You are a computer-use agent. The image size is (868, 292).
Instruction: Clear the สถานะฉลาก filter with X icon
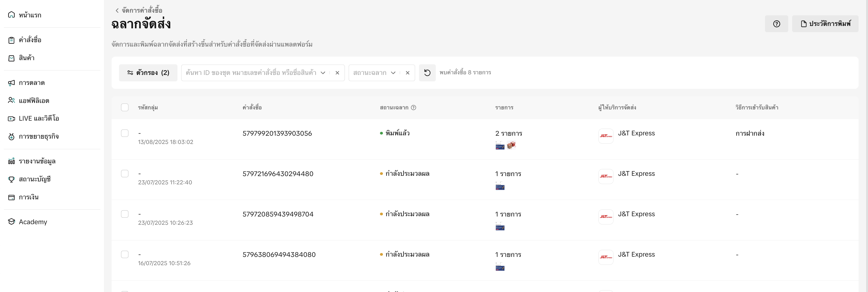tap(407, 73)
